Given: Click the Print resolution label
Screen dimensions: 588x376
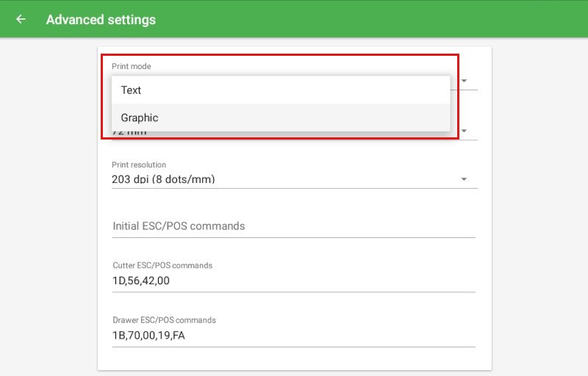Looking at the screenshot, I should 139,165.
